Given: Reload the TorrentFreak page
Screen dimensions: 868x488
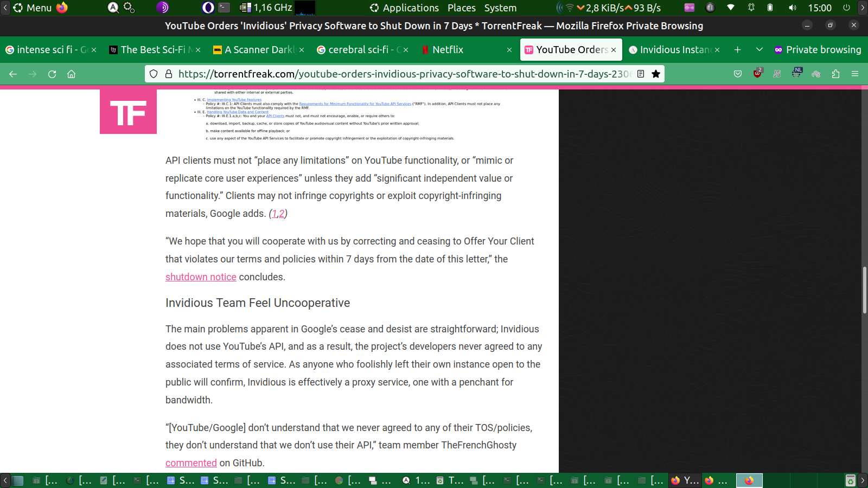Looking at the screenshot, I should (52, 74).
